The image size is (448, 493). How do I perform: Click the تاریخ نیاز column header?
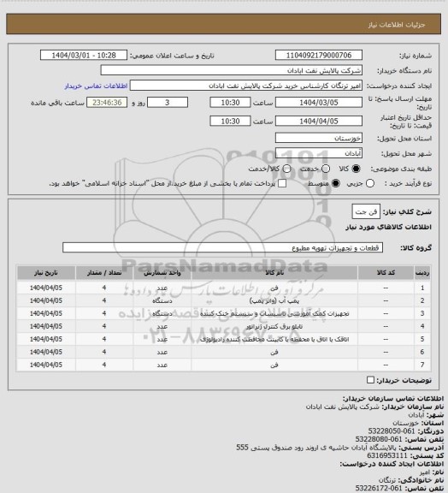coord(46,273)
